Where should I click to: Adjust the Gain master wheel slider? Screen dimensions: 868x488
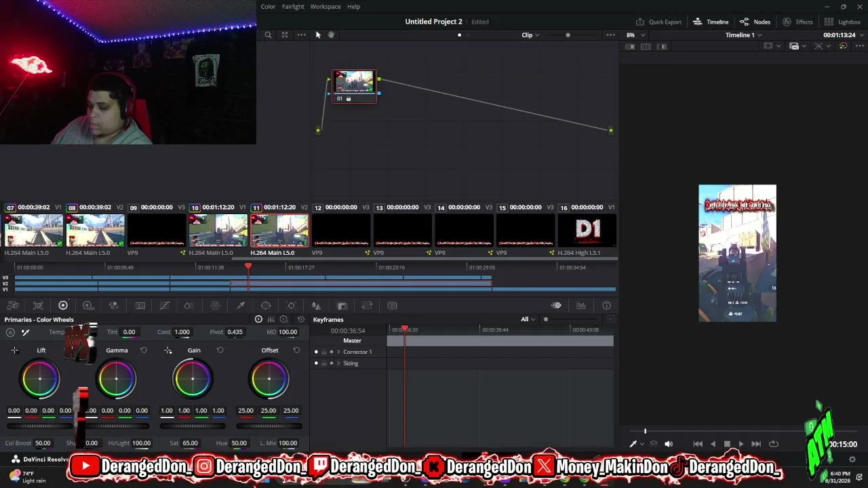[x=193, y=426]
